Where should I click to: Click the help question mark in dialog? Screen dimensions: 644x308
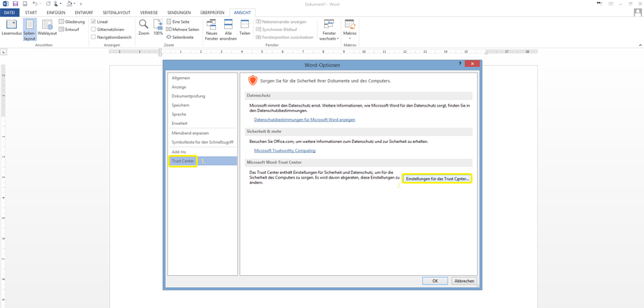click(460, 64)
